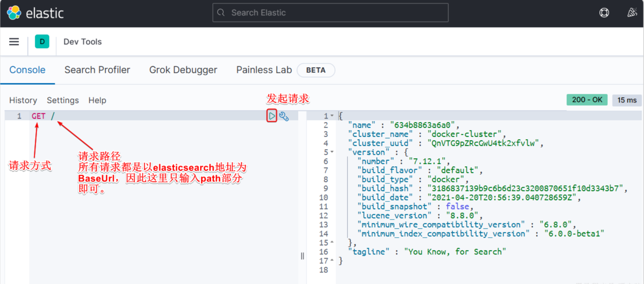Click the "docker-cluster" value
Viewport: 644px width, 284px height.
[464, 134]
